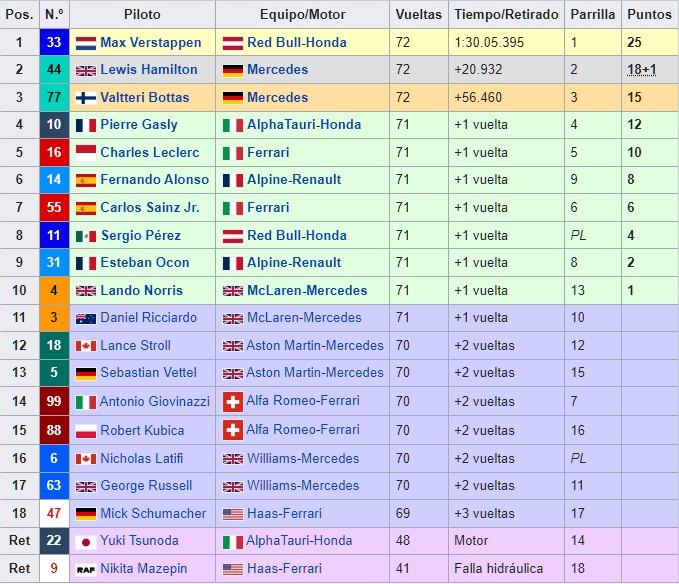This screenshot has height=584, width=679.
Task: Click the UK flag beside George Russell
Action: (86, 487)
